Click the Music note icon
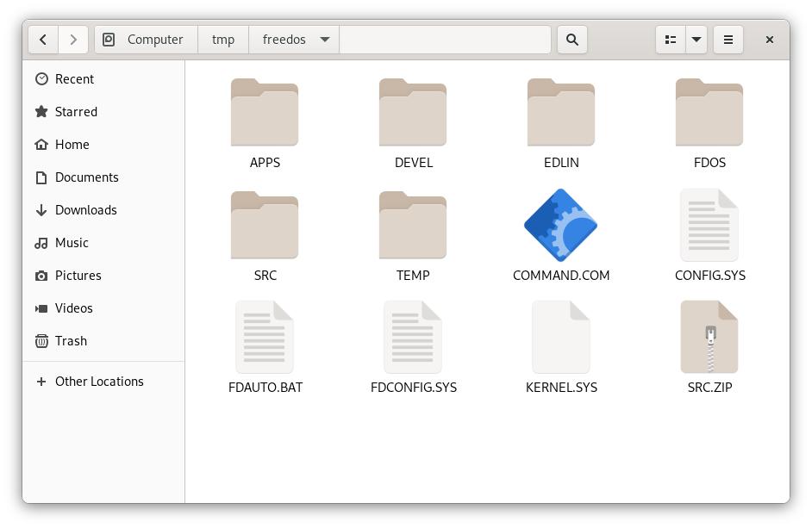The height and width of the screenshot is (528, 812). 41,243
